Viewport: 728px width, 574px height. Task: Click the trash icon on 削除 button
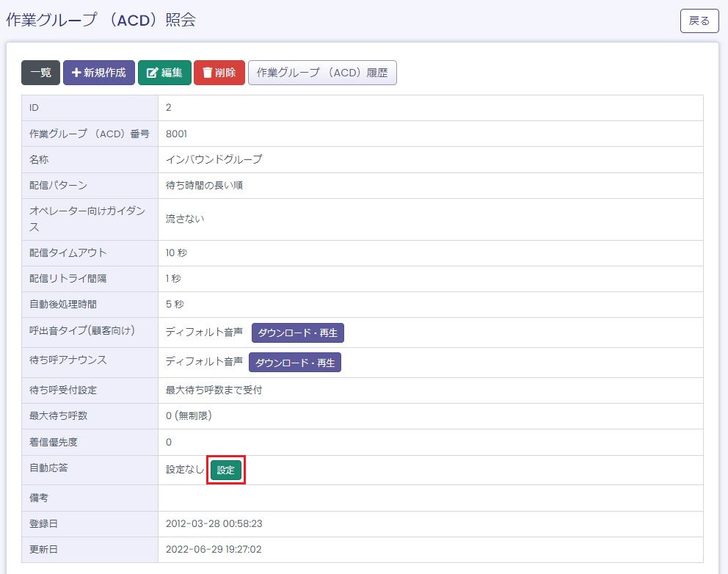[207, 73]
